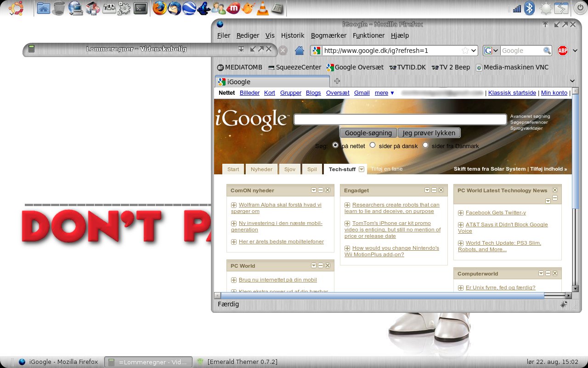
Task: Open the Historik menu
Action: point(293,35)
